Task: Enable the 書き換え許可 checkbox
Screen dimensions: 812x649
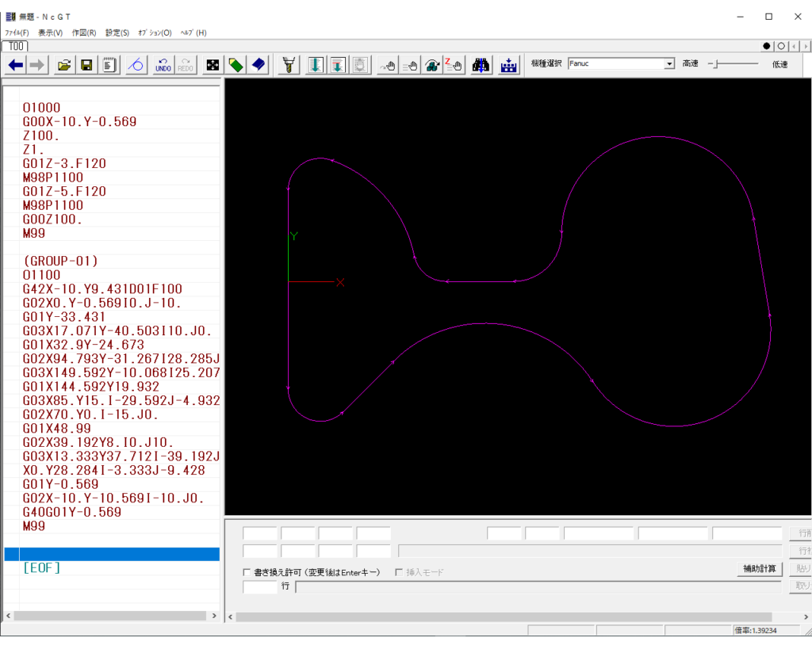Action: click(247, 572)
